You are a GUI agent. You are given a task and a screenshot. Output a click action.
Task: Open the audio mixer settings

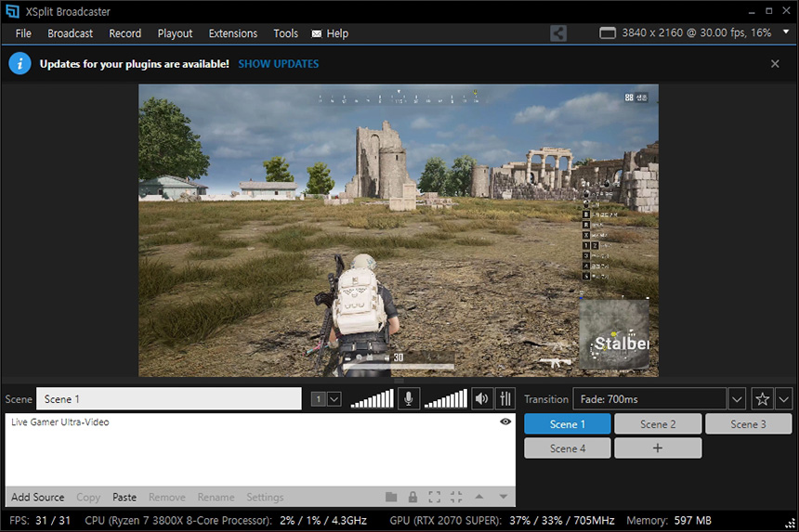point(505,398)
